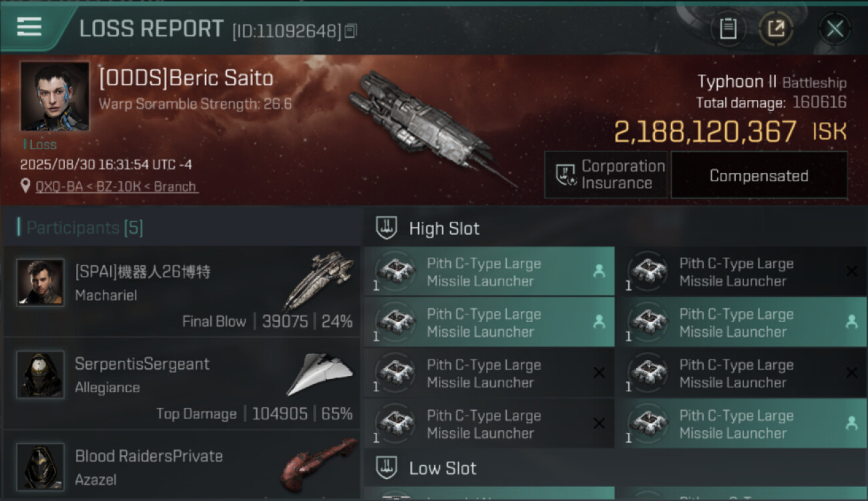Share the loss report externally
This screenshot has width=868, height=501.
tap(777, 29)
